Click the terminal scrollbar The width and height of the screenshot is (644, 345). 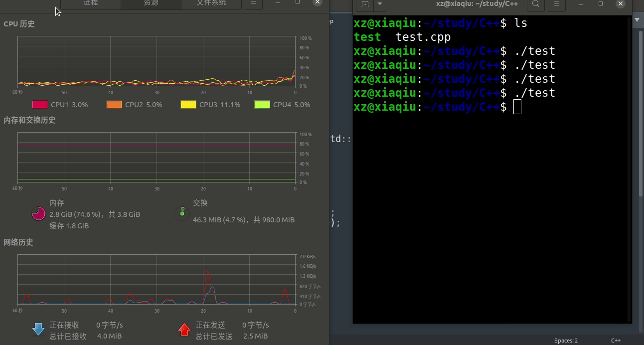tap(630, 170)
